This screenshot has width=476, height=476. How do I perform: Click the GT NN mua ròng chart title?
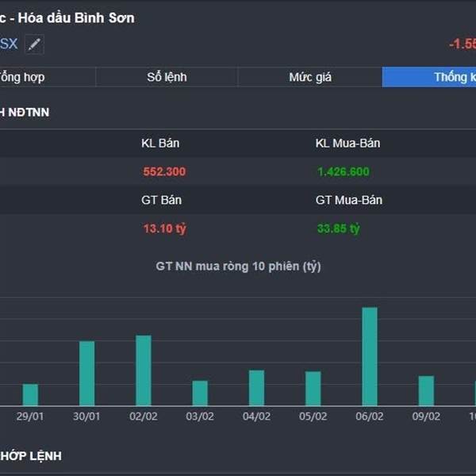[x=238, y=267]
